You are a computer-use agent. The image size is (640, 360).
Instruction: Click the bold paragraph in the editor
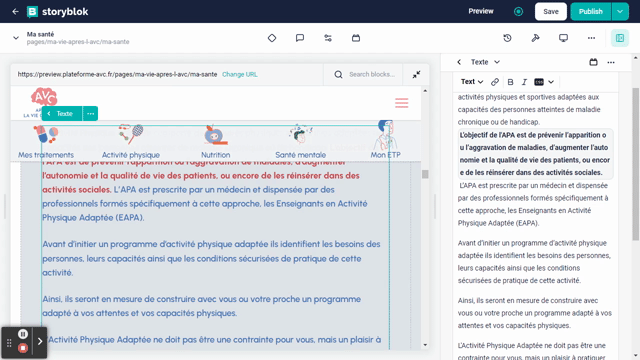pos(535,153)
